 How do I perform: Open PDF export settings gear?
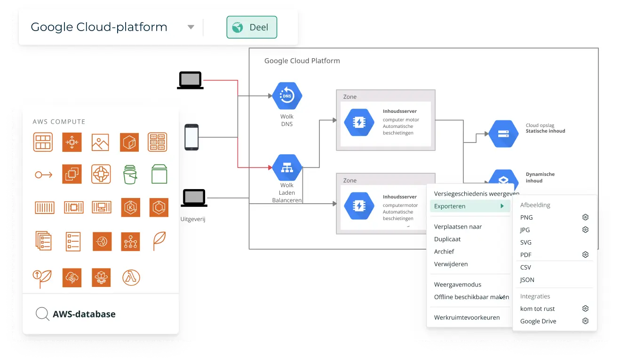point(586,254)
